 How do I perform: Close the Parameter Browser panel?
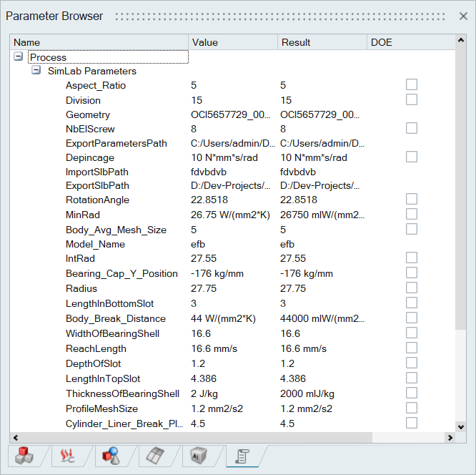(x=463, y=16)
